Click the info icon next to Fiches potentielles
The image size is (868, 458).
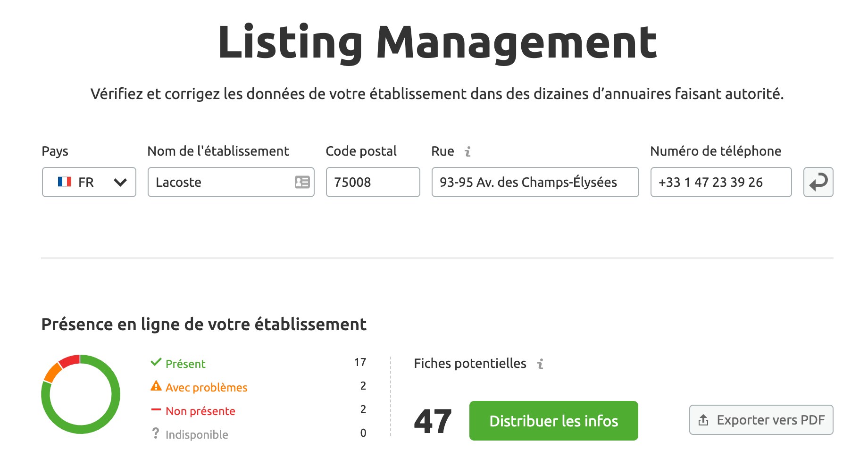point(540,364)
